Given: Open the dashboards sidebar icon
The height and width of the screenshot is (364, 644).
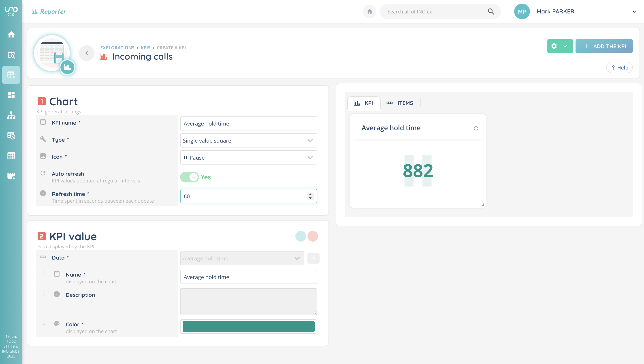Looking at the screenshot, I should click(x=11, y=95).
